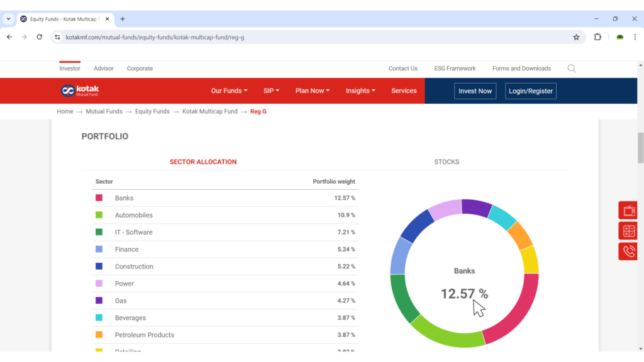The image size is (644, 362).
Task: Click the Petroleum Products orange swatch
Action: pyautogui.click(x=99, y=334)
